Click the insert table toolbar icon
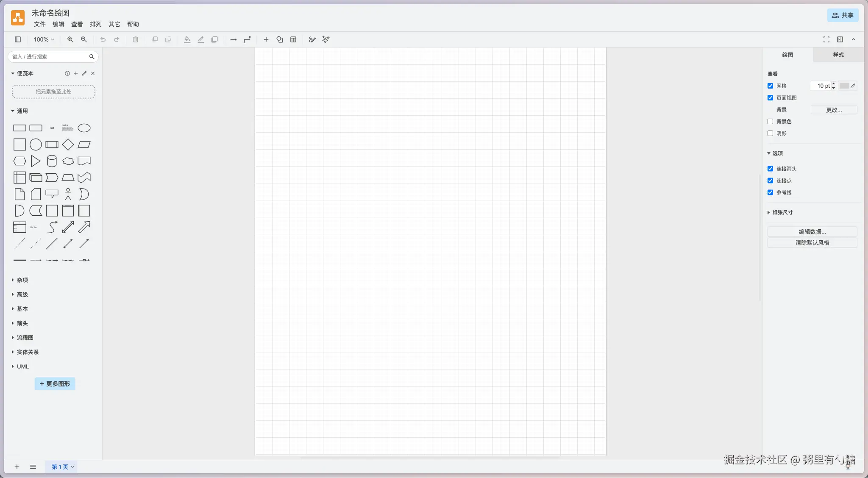The width and height of the screenshot is (868, 478). click(x=293, y=39)
